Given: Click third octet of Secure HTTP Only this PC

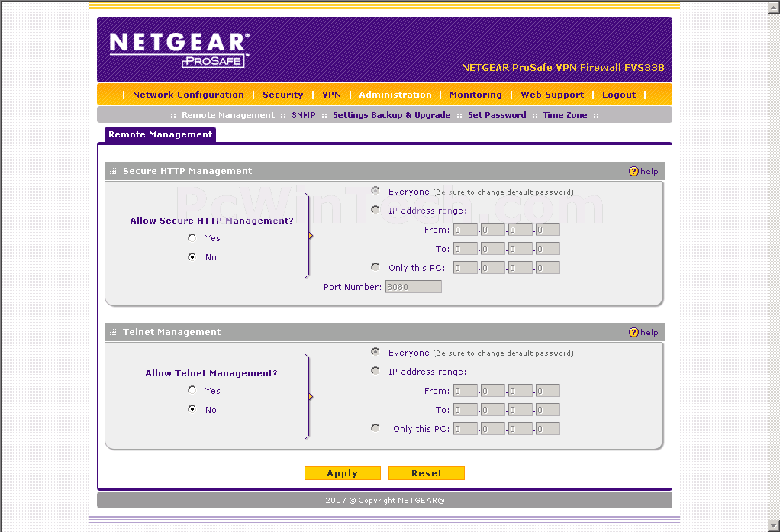Looking at the screenshot, I should click(521, 268).
